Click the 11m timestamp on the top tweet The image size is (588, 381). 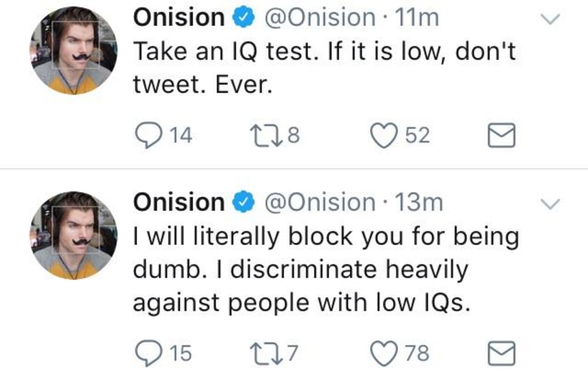tap(418, 17)
